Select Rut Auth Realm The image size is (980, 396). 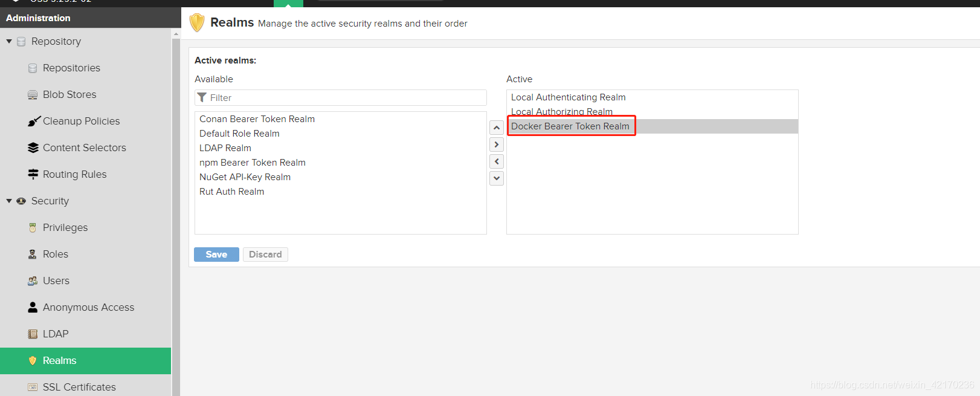[341, 192]
